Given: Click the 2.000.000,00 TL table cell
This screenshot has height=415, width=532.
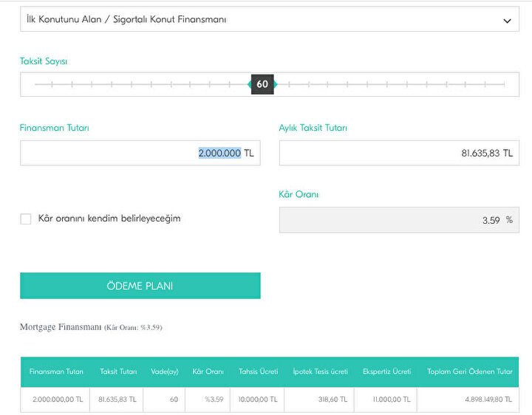Looking at the screenshot, I should pyautogui.click(x=55, y=399).
